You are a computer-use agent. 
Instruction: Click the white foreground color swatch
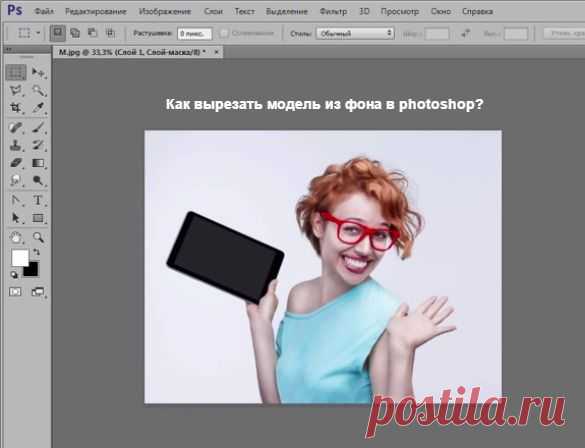click(20, 258)
